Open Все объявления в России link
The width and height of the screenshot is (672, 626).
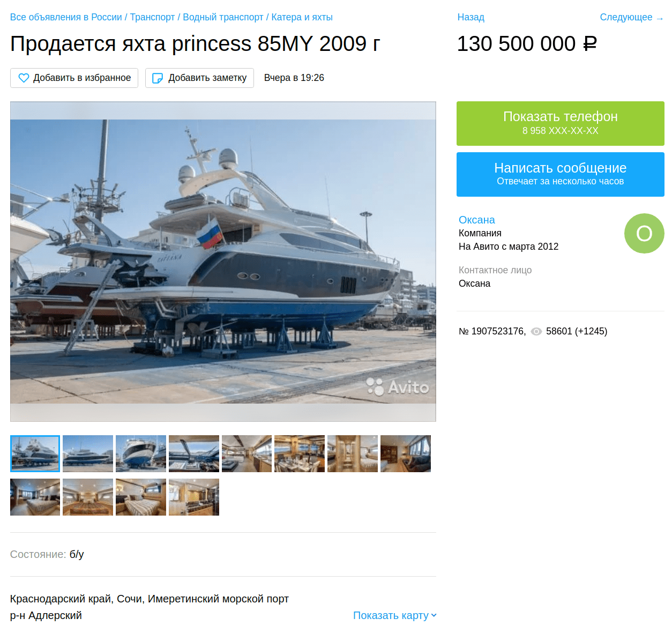pos(66,17)
